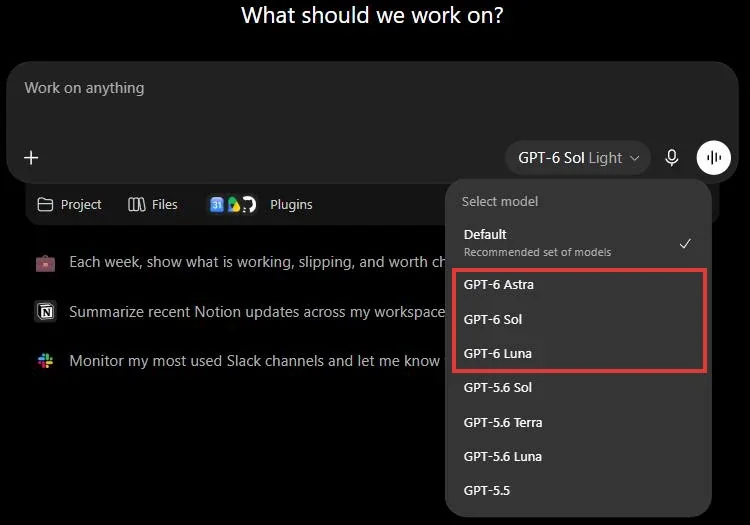750x525 pixels.
Task: Click the plus attach icon
Action: [x=31, y=158]
